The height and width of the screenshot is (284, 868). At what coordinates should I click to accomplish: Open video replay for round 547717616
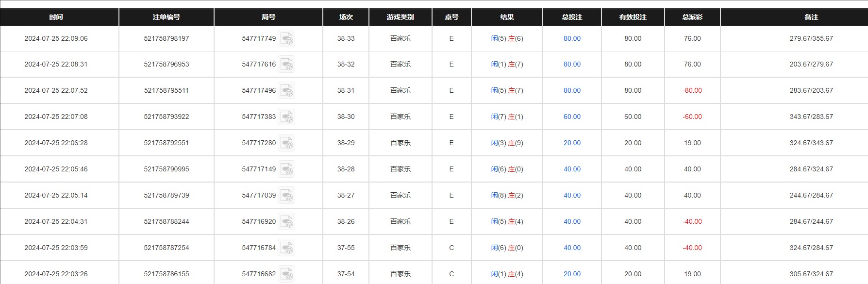(286, 65)
